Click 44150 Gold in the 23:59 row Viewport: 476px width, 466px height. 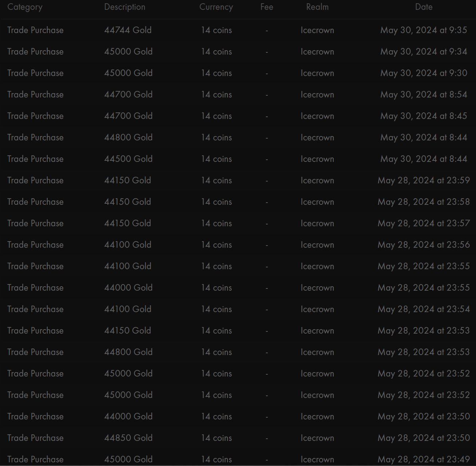[x=127, y=180]
